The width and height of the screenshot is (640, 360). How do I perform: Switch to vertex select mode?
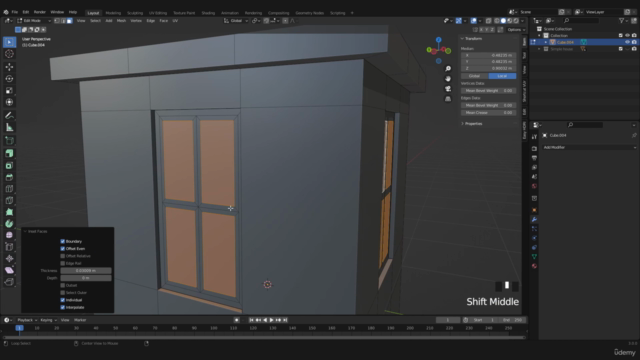pos(57,20)
